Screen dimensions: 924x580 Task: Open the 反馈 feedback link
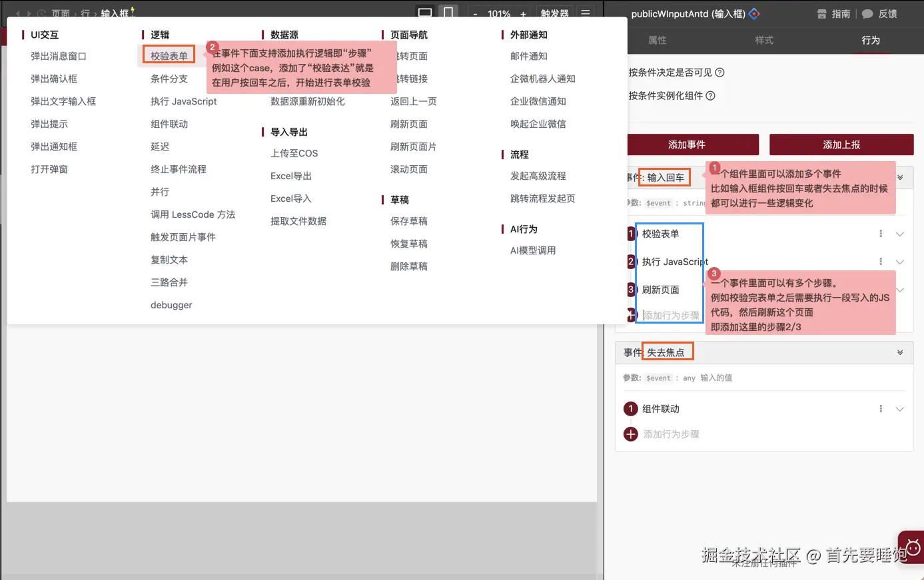[x=879, y=13]
